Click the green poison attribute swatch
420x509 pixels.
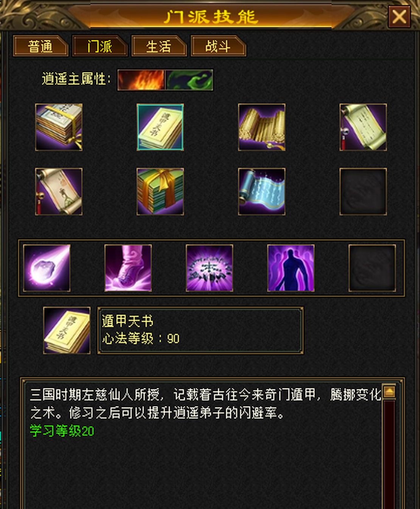click(189, 80)
